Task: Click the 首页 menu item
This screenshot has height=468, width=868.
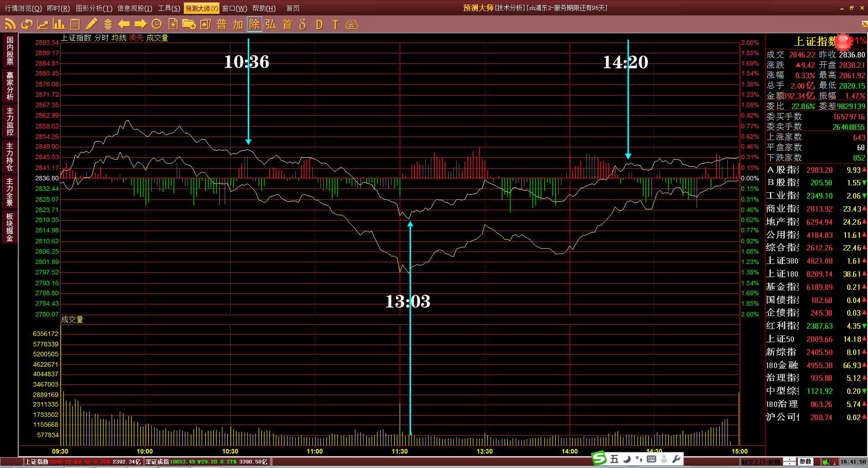Action: pyautogui.click(x=293, y=8)
